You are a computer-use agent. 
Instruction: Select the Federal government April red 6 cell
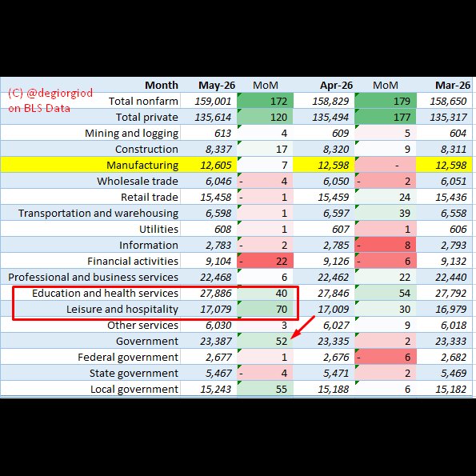pyautogui.click(x=386, y=358)
